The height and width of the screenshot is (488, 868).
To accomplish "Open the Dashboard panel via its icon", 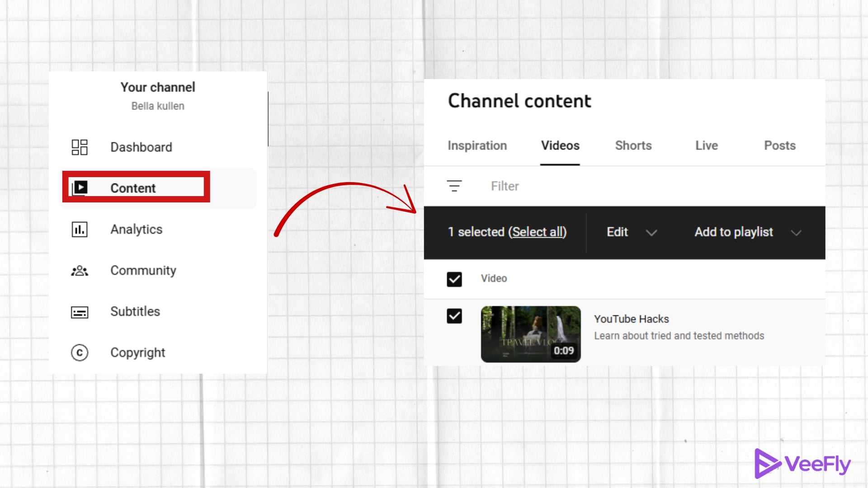I will pyautogui.click(x=79, y=147).
